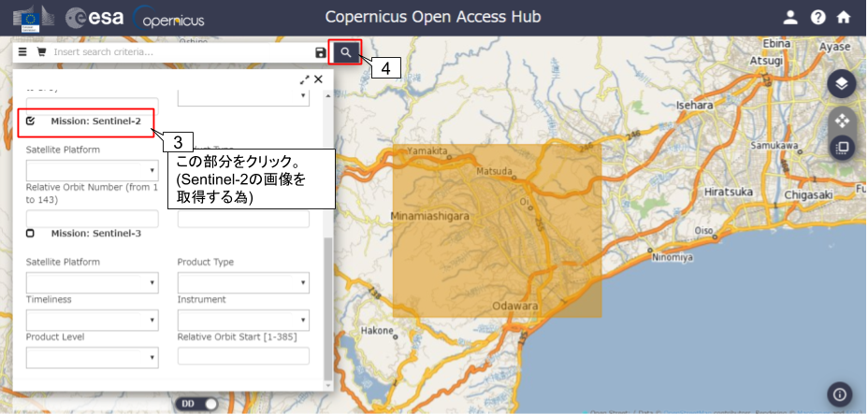Click the ESA logo
The image size is (868, 414).
pos(94,18)
